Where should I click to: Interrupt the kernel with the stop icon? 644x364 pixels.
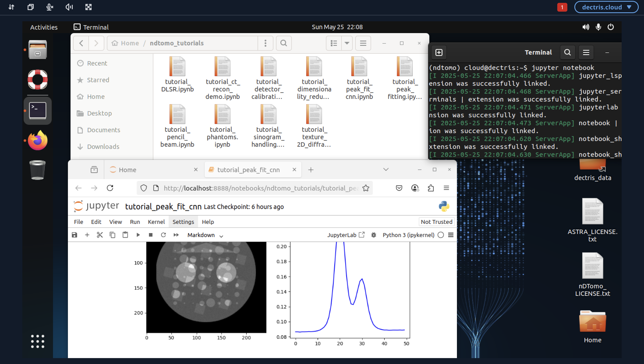151,235
